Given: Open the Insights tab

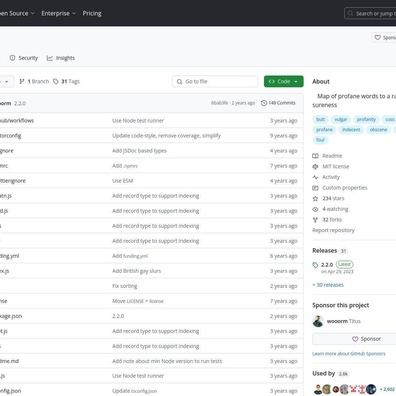Looking at the screenshot, I should point(61,58).
